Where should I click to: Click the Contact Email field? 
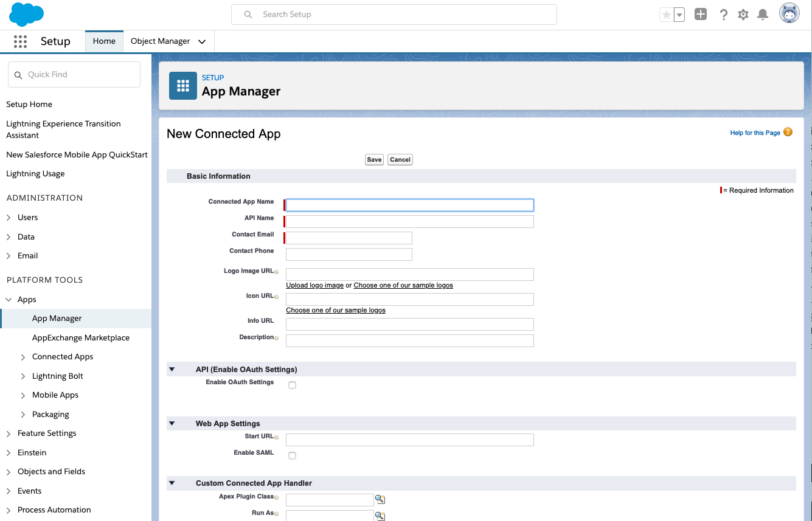349,238
